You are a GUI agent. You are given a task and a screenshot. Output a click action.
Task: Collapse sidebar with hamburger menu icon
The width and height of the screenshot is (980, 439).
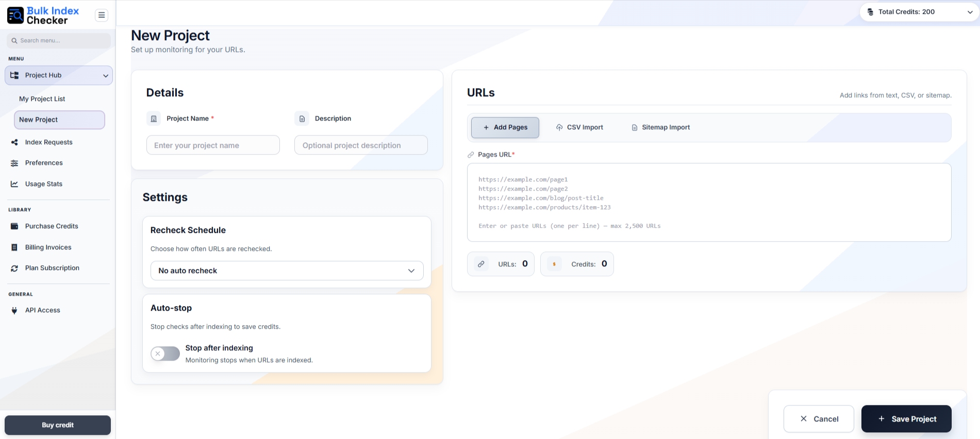(102, 15)
